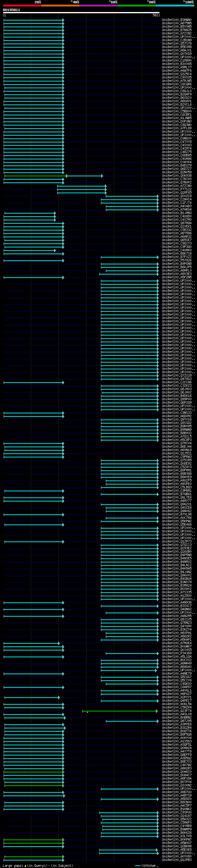Screen dimensions: 197x868
Task: Select the UniRef100_C7BIV0 label
Action: [x=177, y=179]
